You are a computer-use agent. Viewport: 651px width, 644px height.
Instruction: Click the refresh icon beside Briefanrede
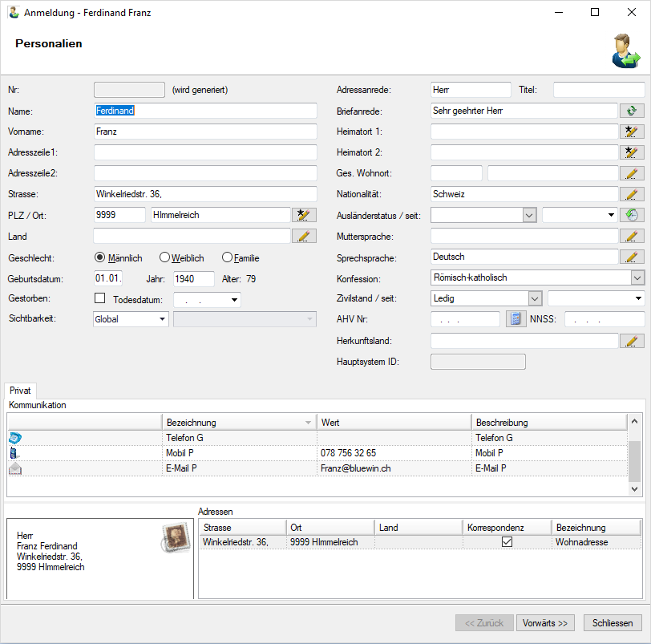(632, 111)
